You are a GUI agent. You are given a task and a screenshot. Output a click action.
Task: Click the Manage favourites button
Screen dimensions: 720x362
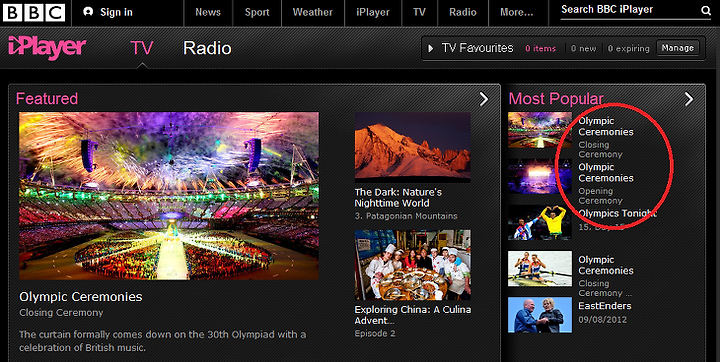[x=678, y=48]
